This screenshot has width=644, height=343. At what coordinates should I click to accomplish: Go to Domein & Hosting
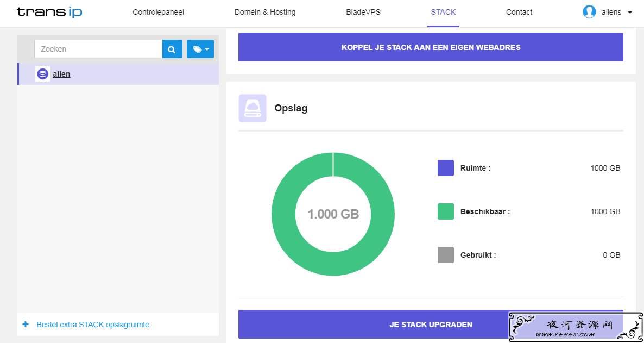click(265, 13)
